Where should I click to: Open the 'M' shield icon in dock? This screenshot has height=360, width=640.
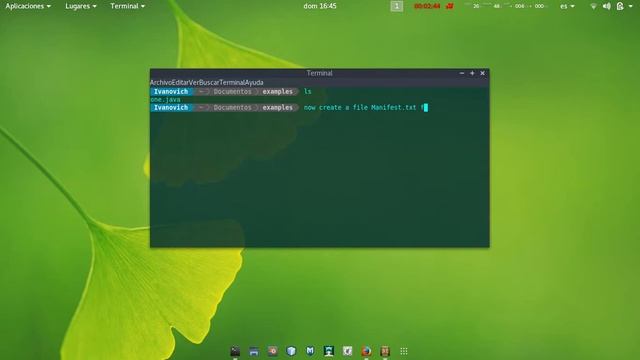(310, 351)
